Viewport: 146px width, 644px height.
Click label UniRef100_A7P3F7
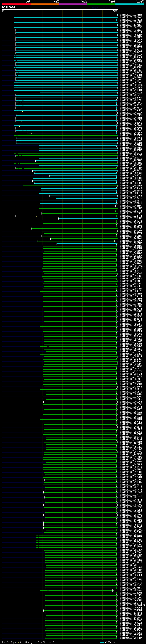click(131, 135)
